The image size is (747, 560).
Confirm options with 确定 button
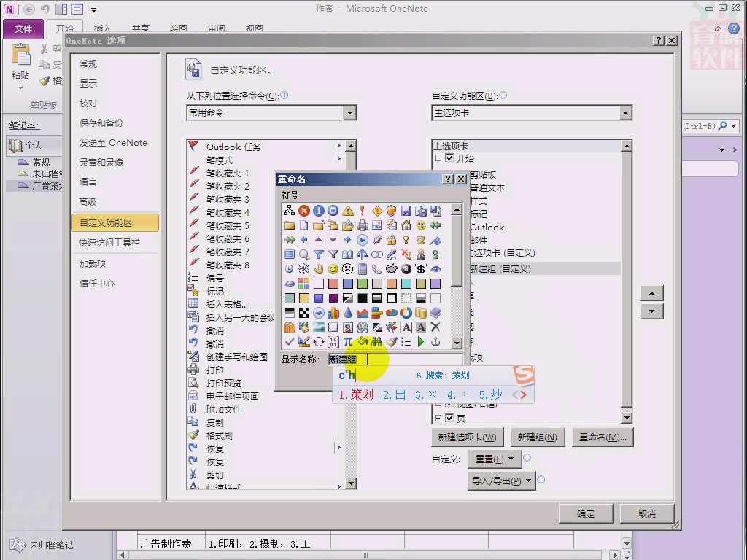point(586,514)
